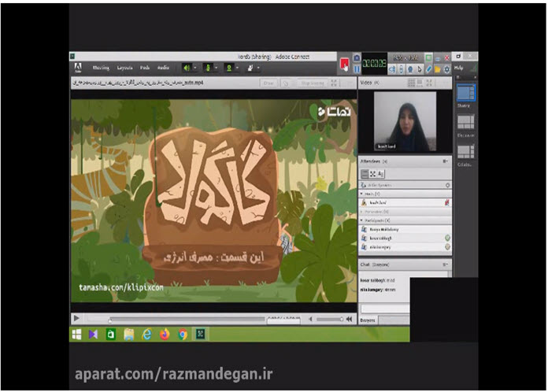Image resolution: width=548 pixels, height=392 pixels.
Task: Click the Video pod filmstrip layout icon
Action: point(420,83)
